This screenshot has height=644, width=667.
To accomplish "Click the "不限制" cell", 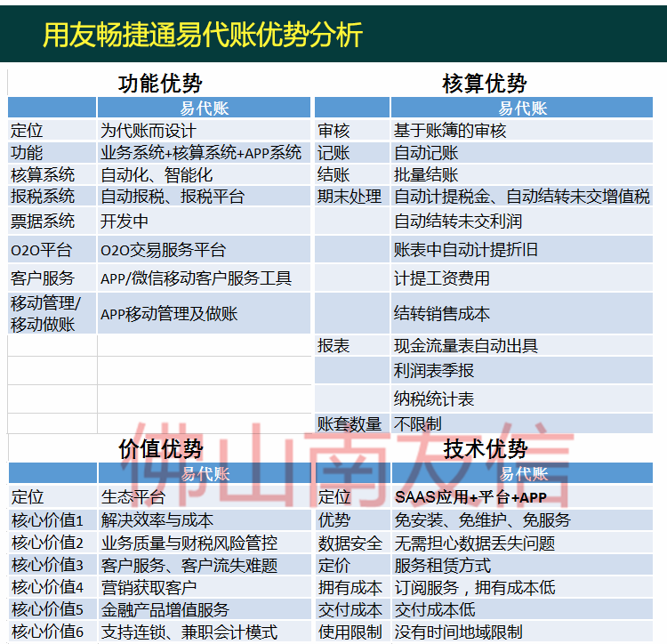I will pyautogui.click(x=521, y=423).
